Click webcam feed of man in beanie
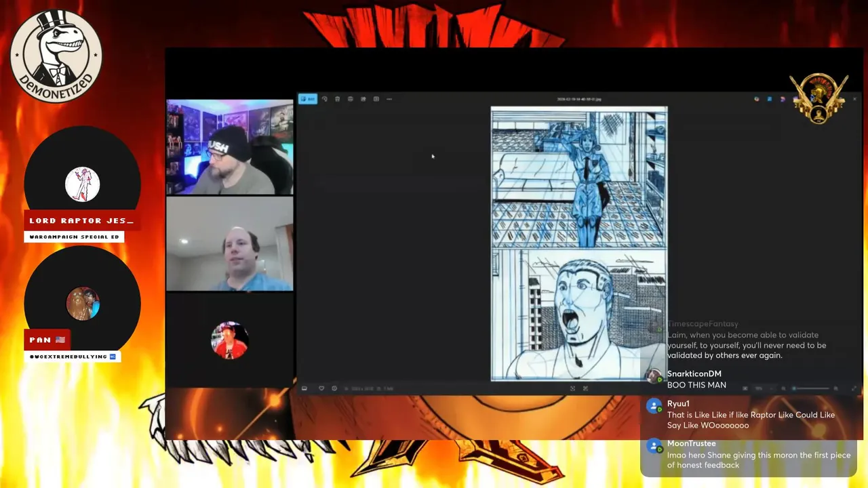Viewport: 868px width, 488px height. click(230, 147)
